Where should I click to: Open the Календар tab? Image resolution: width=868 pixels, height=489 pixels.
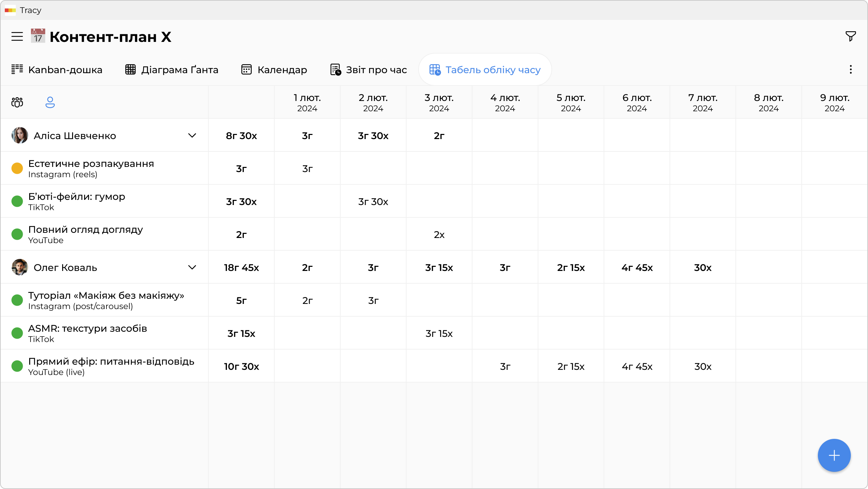(x=274, y=70)
